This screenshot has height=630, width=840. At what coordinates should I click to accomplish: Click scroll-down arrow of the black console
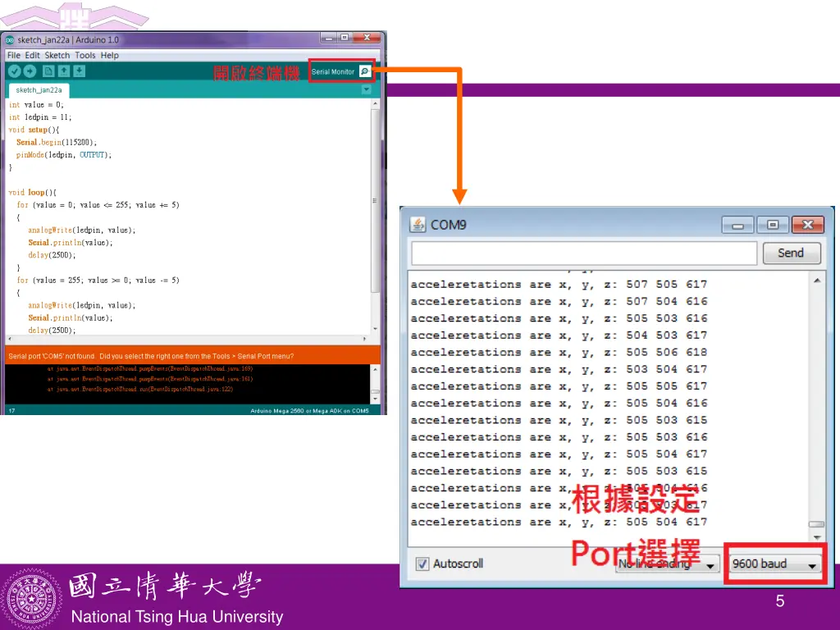point(375,399)
